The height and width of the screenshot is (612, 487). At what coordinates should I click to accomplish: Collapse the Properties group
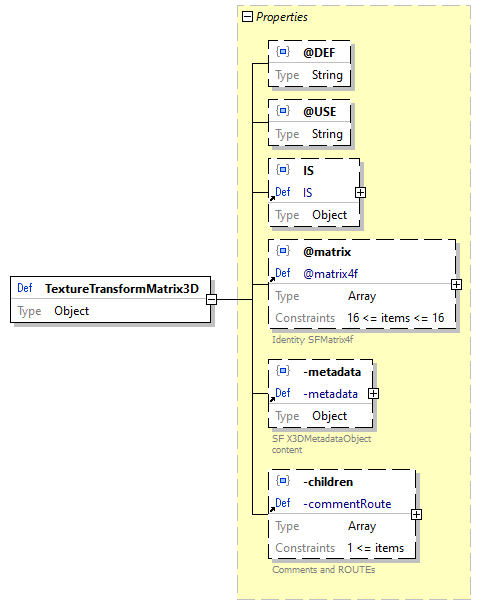tap(247, 17)
